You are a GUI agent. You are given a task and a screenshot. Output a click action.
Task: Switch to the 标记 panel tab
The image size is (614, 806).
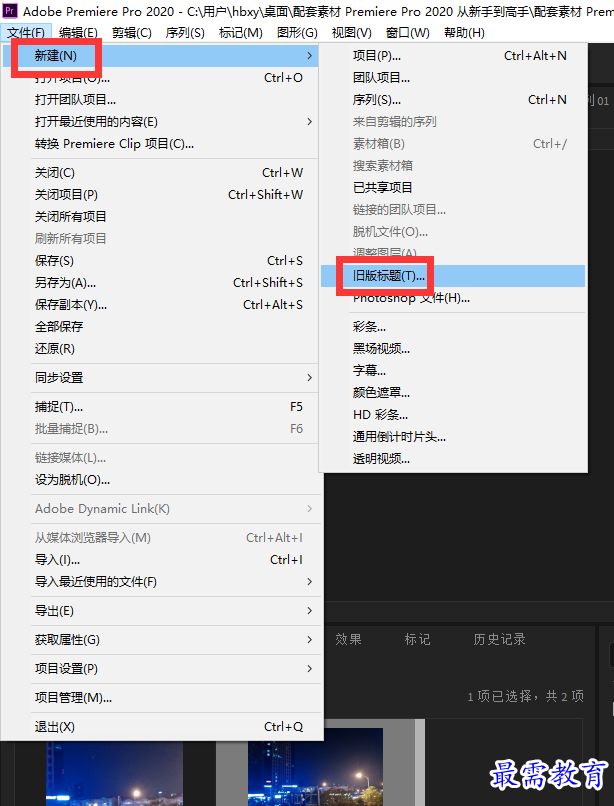tap(418, 639)
